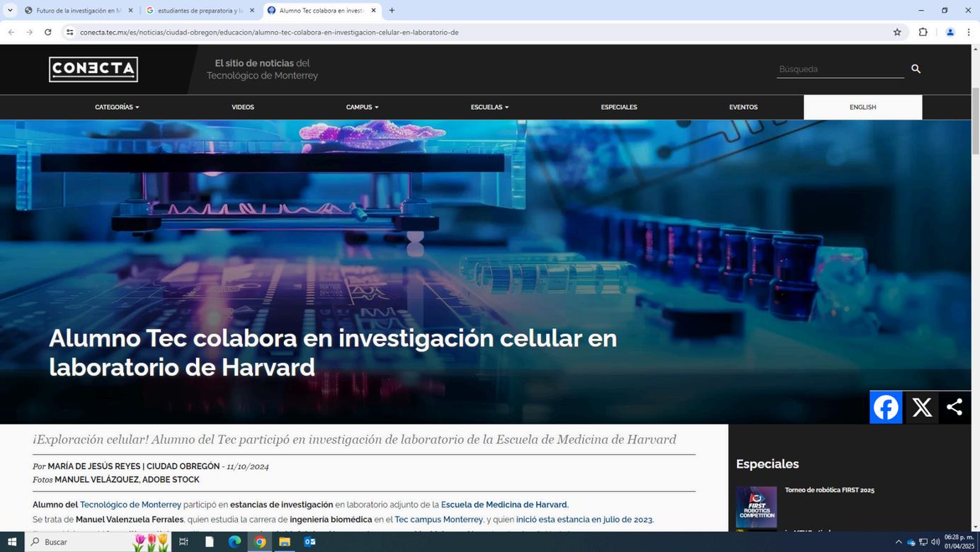Share the article on Facebook

(x=886, y=408)
